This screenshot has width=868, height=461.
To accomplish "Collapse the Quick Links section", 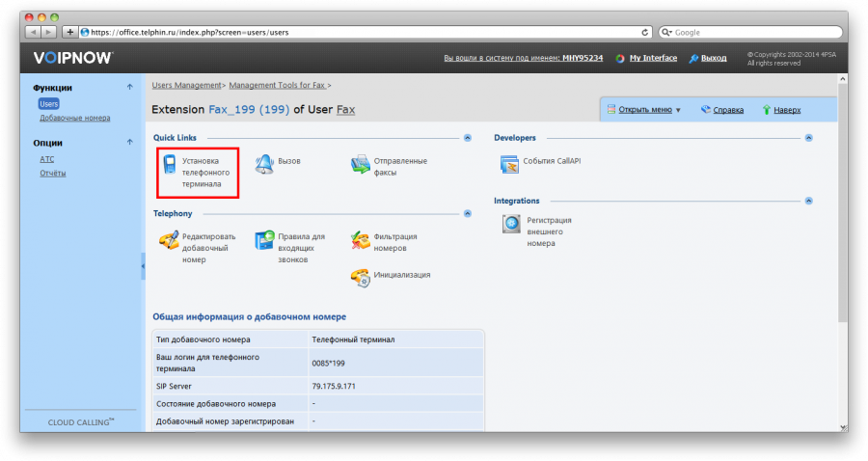I will click(468, 138).
